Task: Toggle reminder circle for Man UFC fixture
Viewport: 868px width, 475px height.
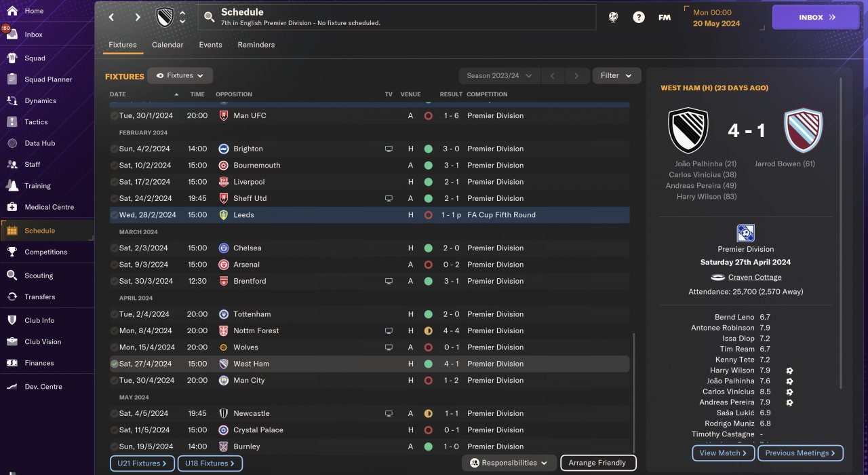Action: tap(114, 116)
